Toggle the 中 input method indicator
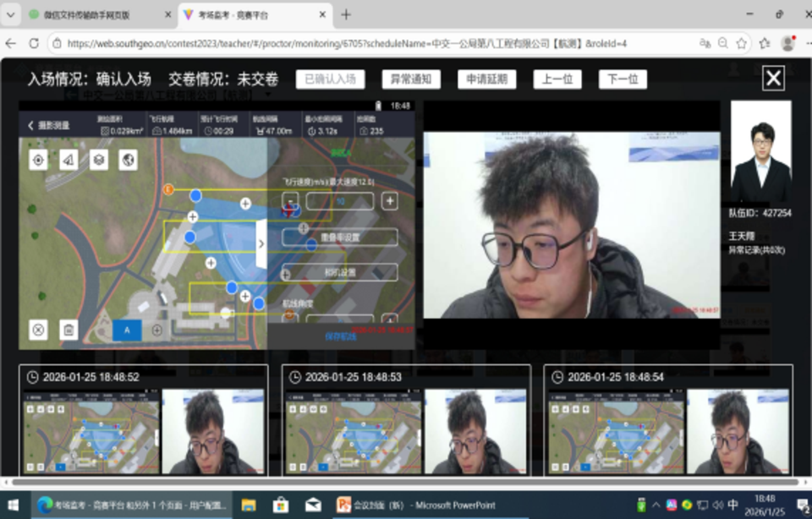Image resolution: width=812 pixels, height=519 pixels. coord(732,505)
